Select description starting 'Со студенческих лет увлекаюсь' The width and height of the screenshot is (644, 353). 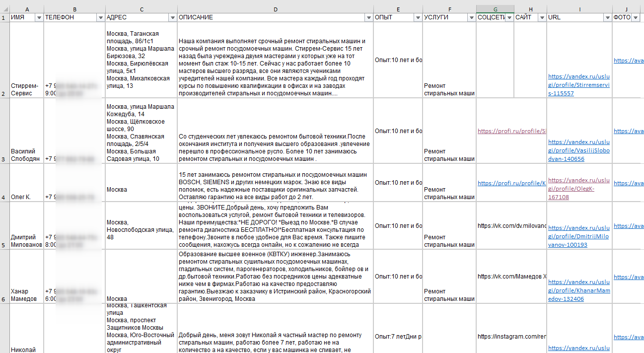(275, 131)
